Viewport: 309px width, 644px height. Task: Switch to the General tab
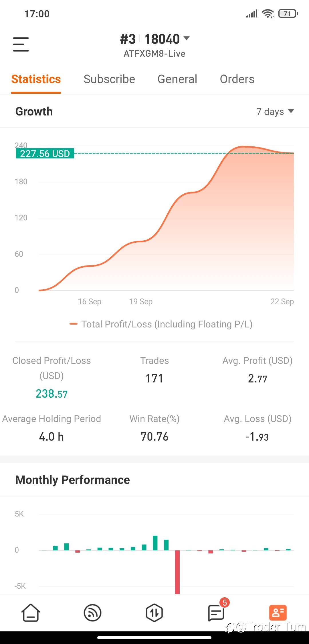coord(177,79)
